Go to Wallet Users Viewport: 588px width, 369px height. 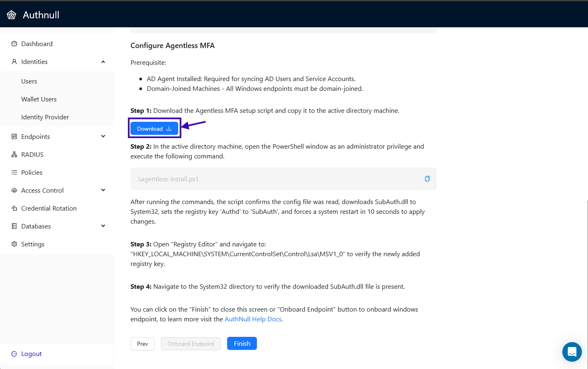pyautogui.click(x=39, y=99)
